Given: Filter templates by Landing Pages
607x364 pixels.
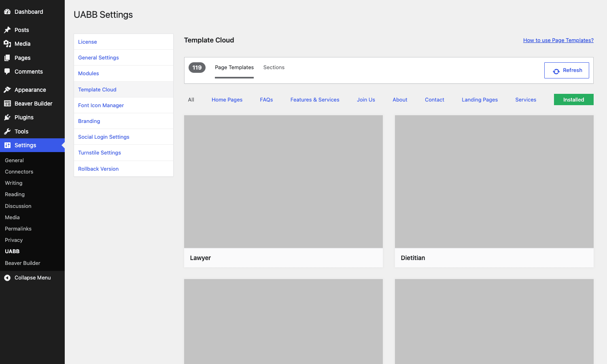Looking at the screenshot, I should tap(480, 99).
